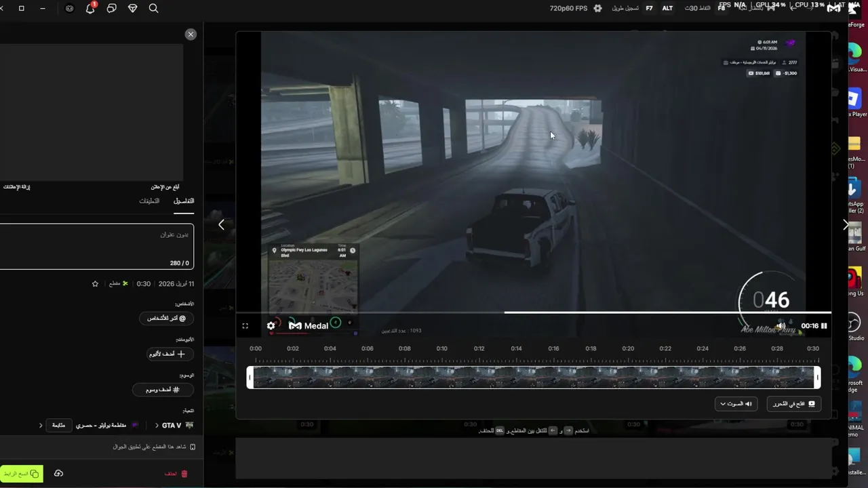The width and height of the screenshot is (868, 488).
Task: Expand the server category chevron left of متابعة
Action: pos(40,426)
